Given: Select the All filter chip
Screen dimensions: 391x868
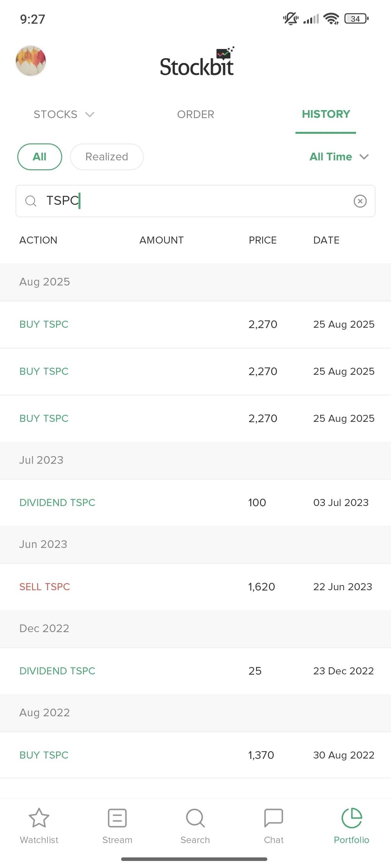Looking at the screenshot, I should pos(39,157).
